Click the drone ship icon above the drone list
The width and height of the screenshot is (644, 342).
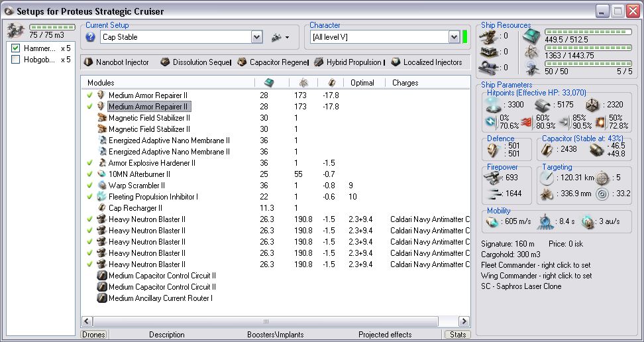pyautogui.click(x=16, y=31)
